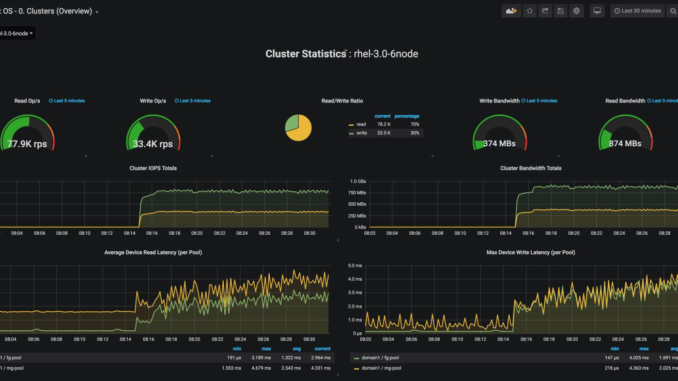Toggle domain1 / fg-pool in write latency legend
The height and width of the screenshot is (381, 678).
click(x=380, y=358)
